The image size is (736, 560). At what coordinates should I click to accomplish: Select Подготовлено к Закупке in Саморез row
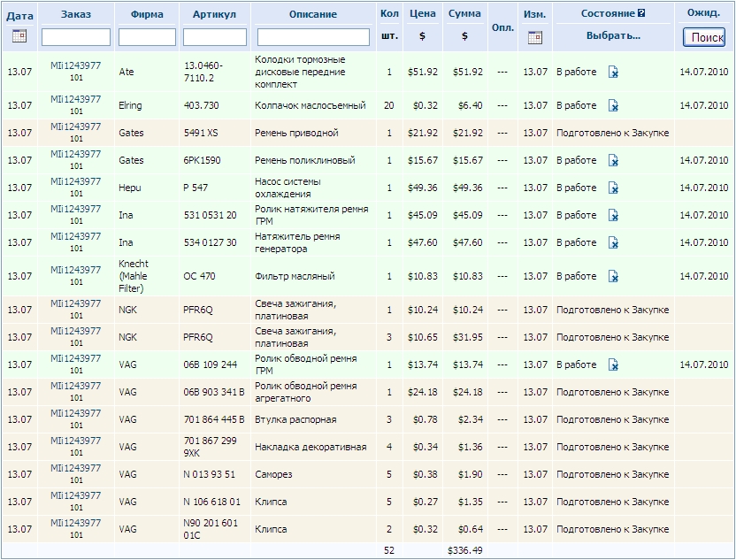[612, 474]
